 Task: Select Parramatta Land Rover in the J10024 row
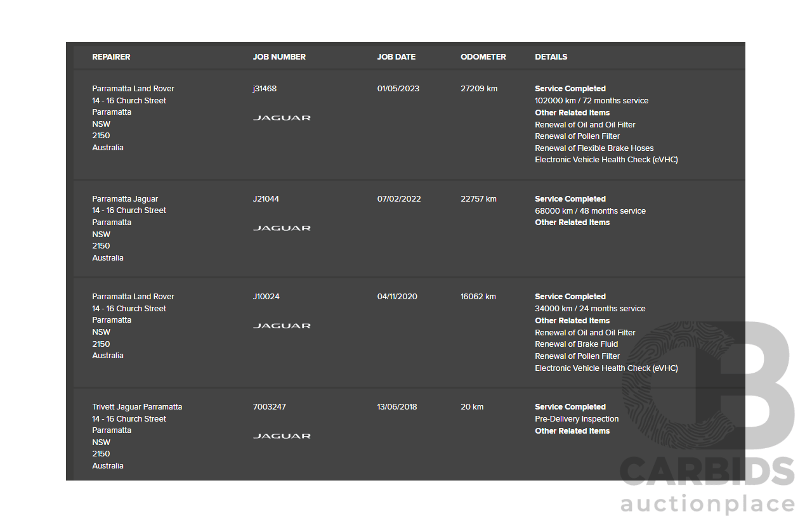click(133, 297)
